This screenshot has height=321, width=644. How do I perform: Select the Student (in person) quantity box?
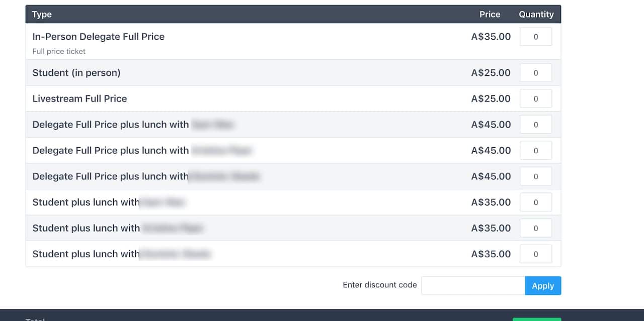[535, 73]
